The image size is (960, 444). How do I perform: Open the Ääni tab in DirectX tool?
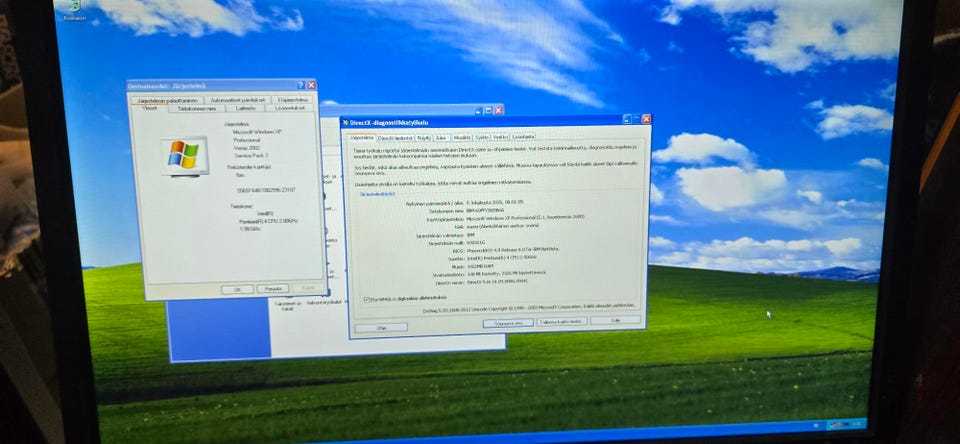pos(442,138)
